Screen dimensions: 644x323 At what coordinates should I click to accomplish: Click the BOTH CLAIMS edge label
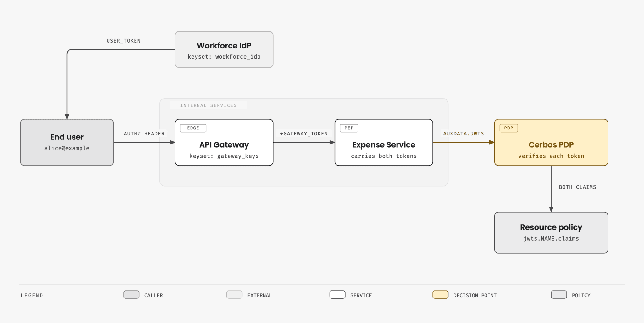[x=578, y=187]
